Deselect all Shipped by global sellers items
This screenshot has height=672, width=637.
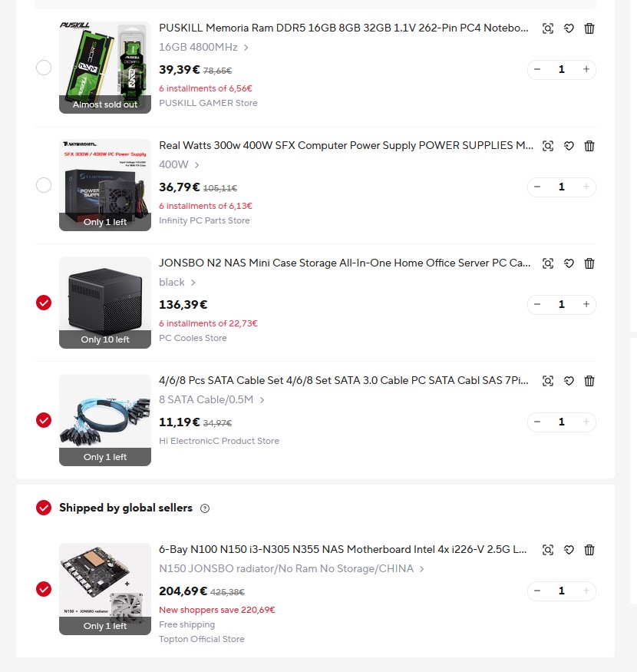coord(44,508)
